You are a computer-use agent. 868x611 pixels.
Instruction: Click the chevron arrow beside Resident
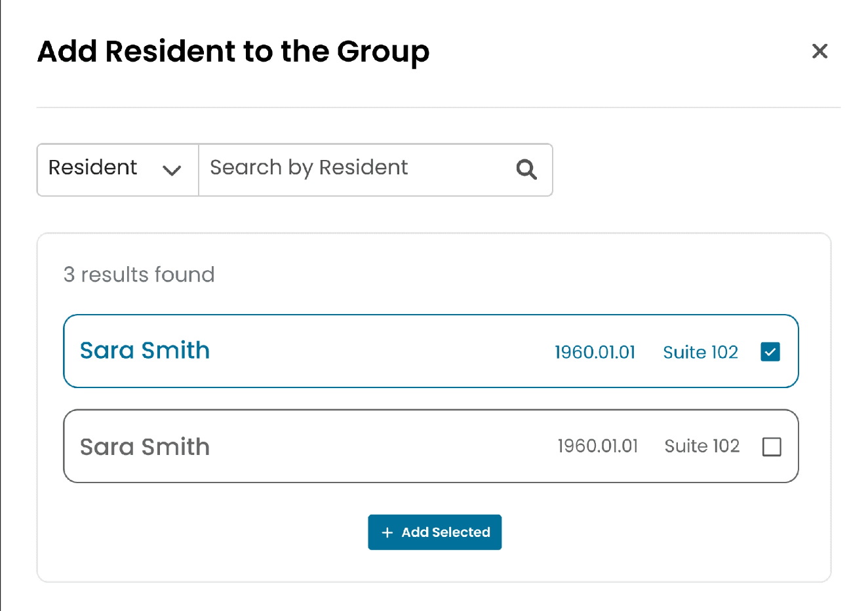172,170
